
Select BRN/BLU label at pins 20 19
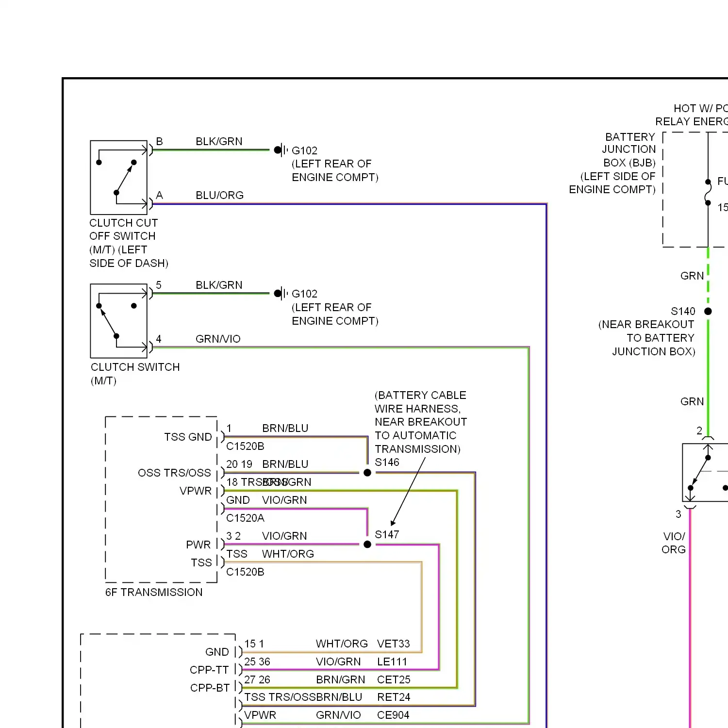pyautogui.click(x=285, y=464)
